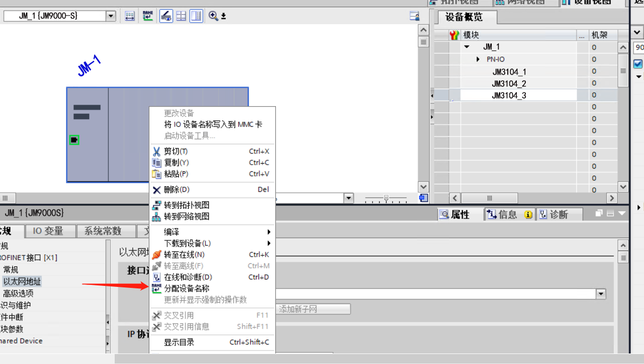The height and width of the screenshot is (364, 644).
Task: Click the red-yellow-green status icon column header
Action: pyautogui.click(x=454, y=35)
